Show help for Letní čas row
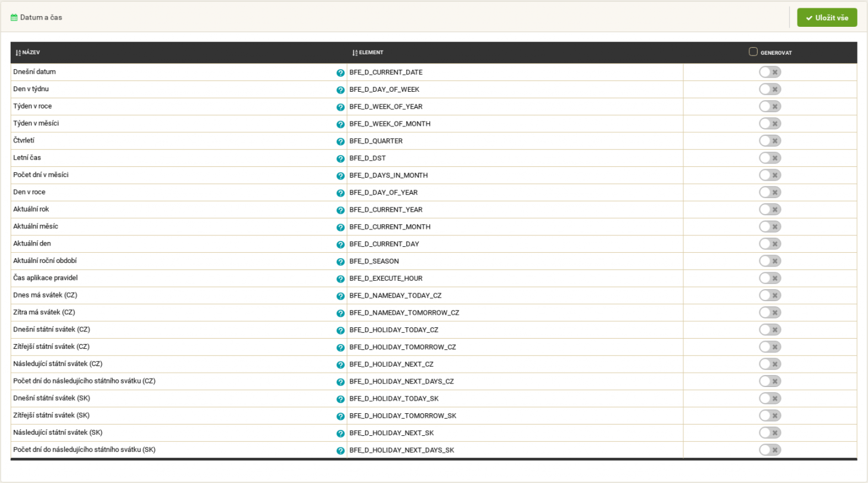The height and width of the screenshot is (483, 868). point(341,159)
